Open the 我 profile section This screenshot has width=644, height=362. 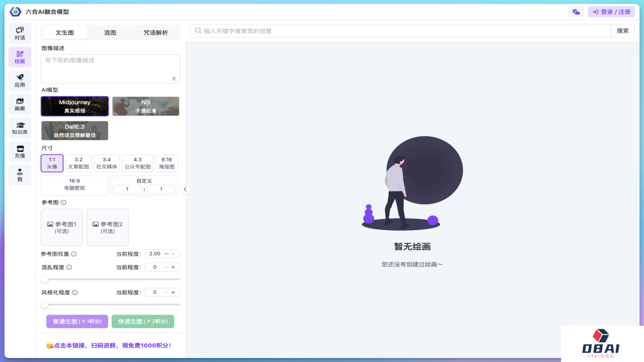(x=20, y=175)
